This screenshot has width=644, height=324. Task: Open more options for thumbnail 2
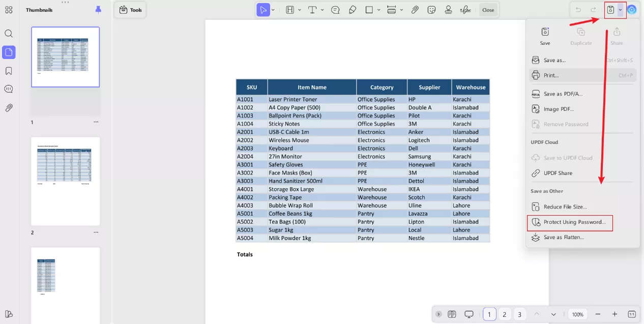point(96,232)
